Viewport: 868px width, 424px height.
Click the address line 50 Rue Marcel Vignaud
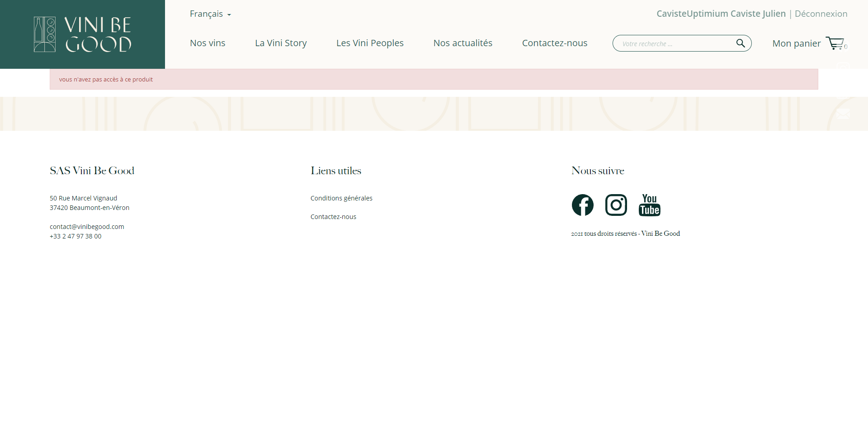click(x=83, y=198)
